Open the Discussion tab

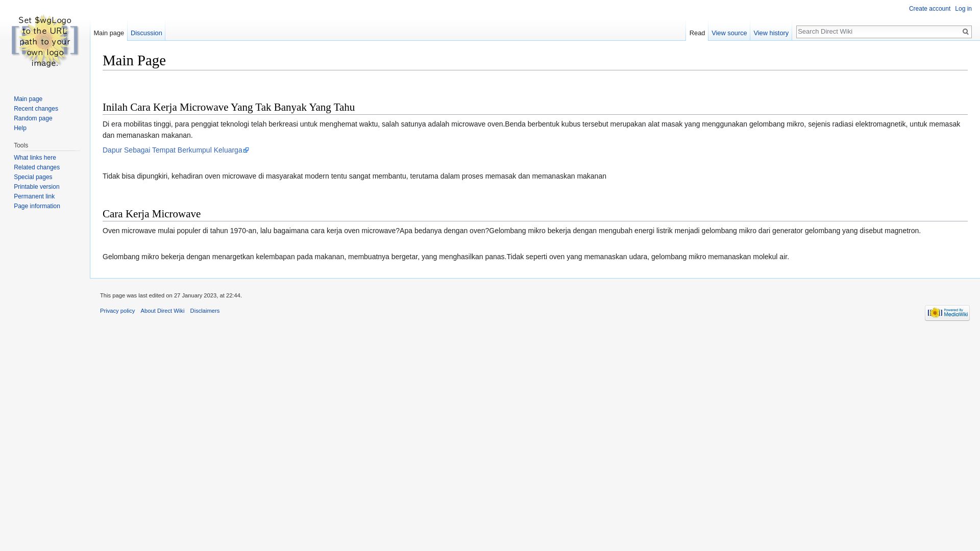pos(146,33)
